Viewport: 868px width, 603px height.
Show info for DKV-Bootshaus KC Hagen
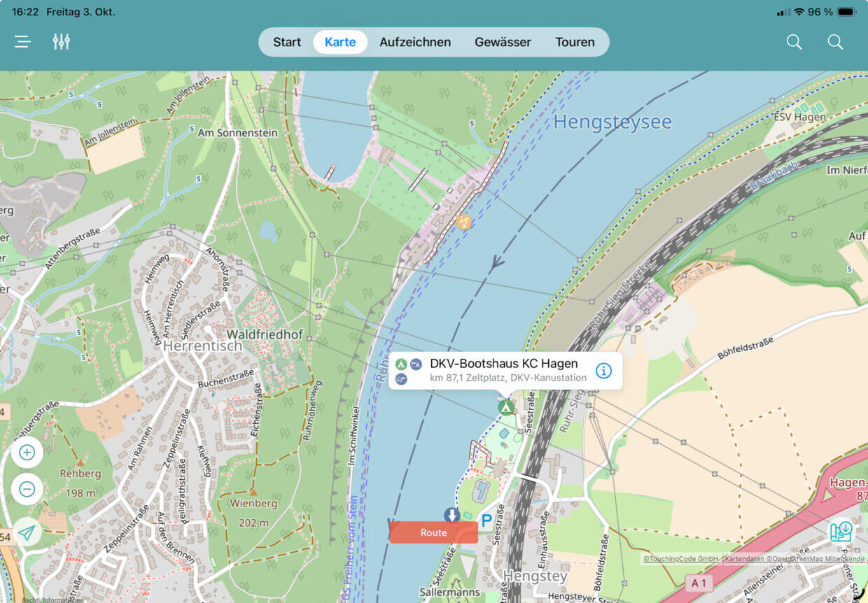click(x=603, y=371)
